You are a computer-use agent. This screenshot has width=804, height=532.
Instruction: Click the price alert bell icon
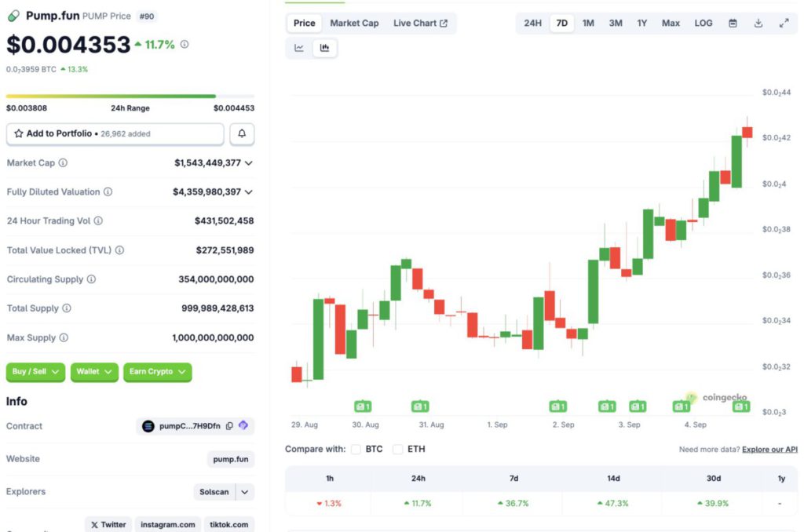242,133
